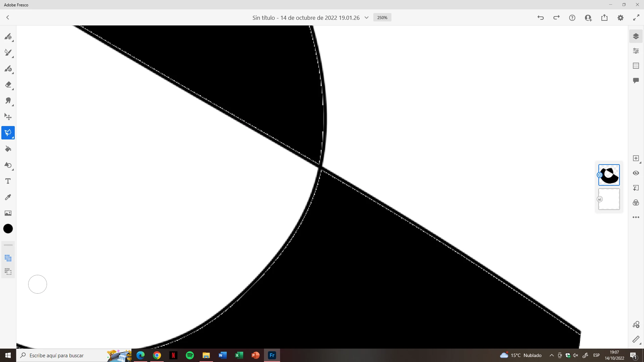The height and width of the screenshot is (362, 644).
Task: Toggle the Layers panel
Action: pyautogui.click(x=636, y=36)
